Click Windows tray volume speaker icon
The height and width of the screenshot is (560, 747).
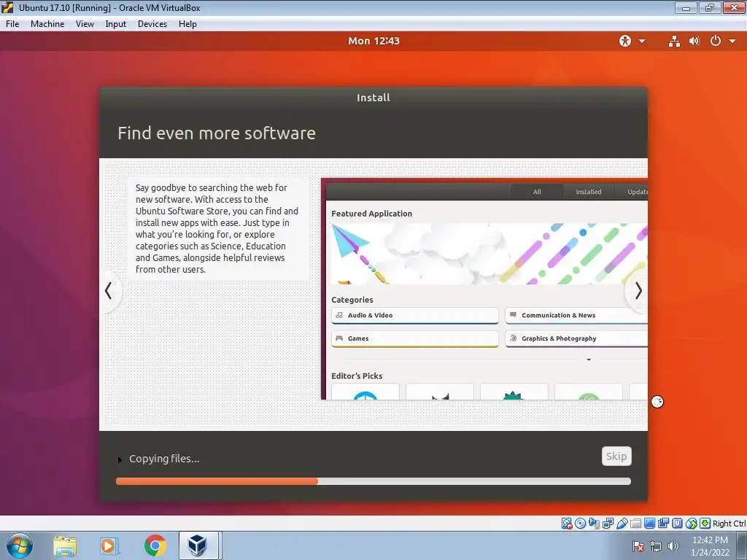point(673,546)
